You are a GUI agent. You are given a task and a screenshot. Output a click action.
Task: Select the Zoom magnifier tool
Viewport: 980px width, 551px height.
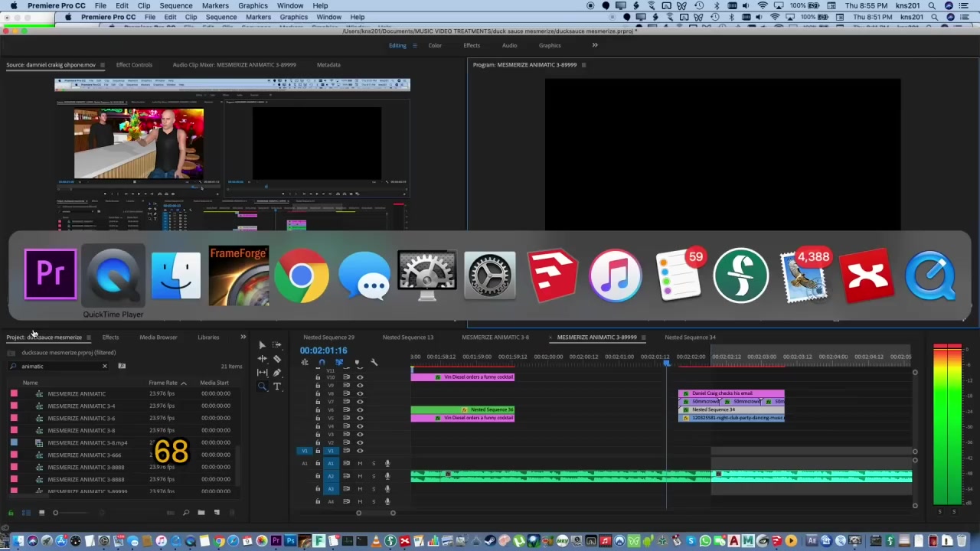coord(262,386)
